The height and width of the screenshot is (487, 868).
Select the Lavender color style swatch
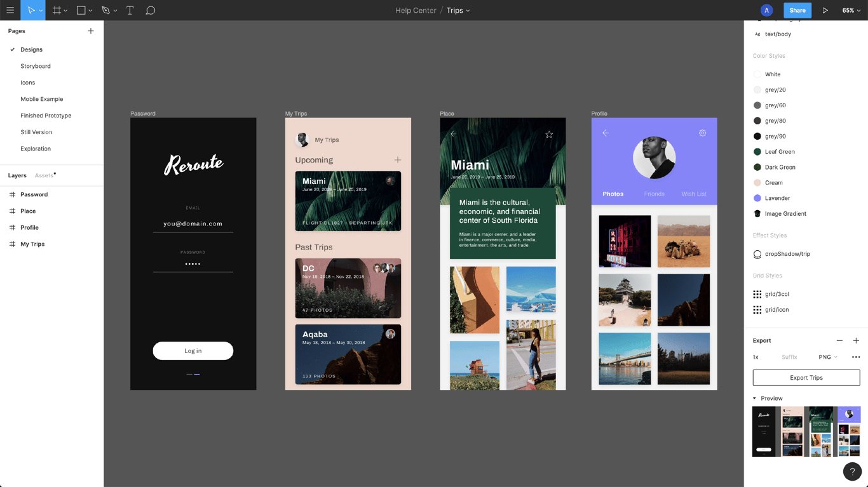click(x=757, y=198)
